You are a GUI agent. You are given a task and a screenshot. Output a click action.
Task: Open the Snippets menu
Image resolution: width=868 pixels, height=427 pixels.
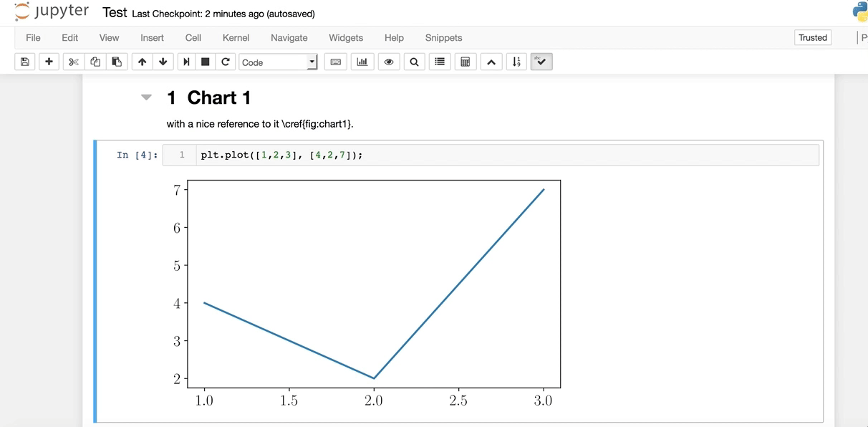pyautogui.click(x=443, y=38)
